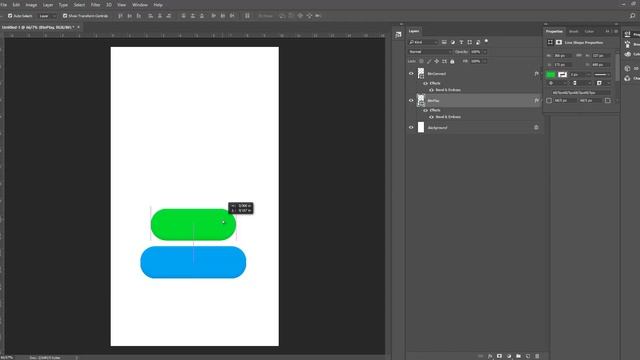Open Auto-Select Layer dropdown in options bar
Viewport: 640px width, 360px height.
[47, 16]
